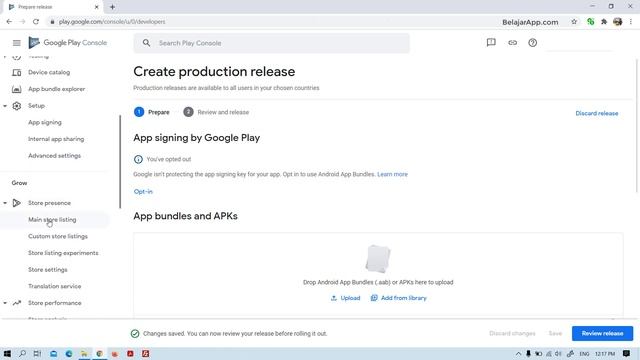Open Main store listing
Viewport: 640px width, 360px height.
(52, 220)
